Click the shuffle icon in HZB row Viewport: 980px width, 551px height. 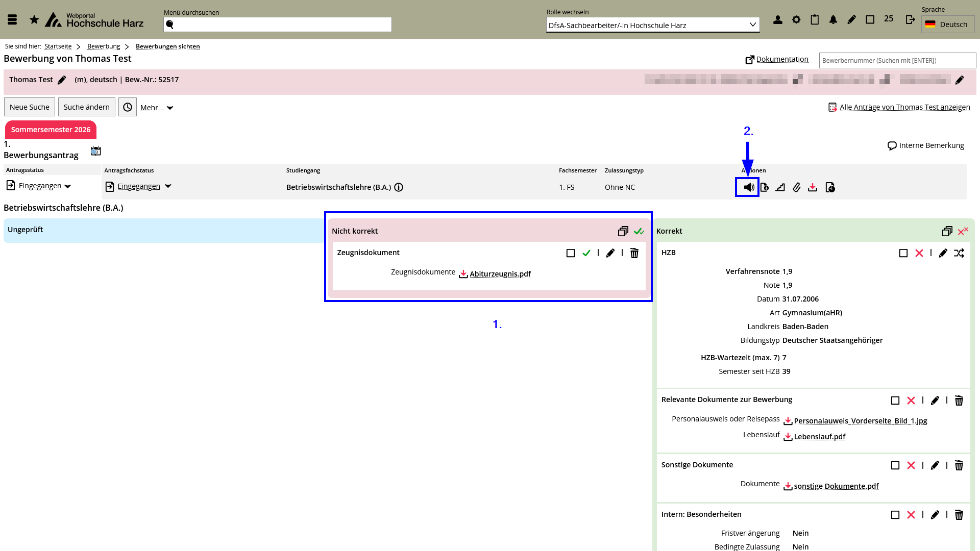pyautogui.click(x=959, y=253)
